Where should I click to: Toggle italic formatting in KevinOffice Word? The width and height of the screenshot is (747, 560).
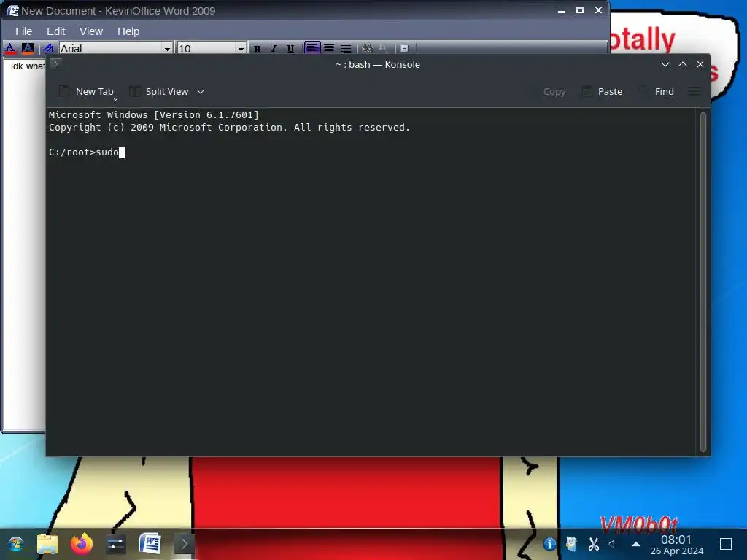point(274,49)
